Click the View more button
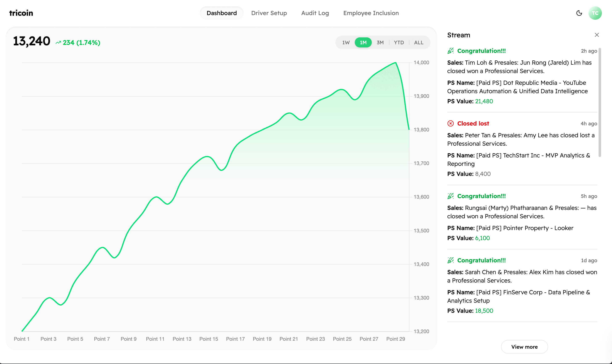 tap(524, 347)
